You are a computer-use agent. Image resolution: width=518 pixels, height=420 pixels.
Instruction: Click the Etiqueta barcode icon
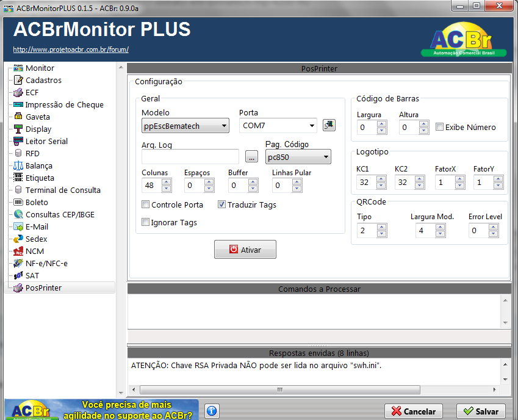point(18,178)
